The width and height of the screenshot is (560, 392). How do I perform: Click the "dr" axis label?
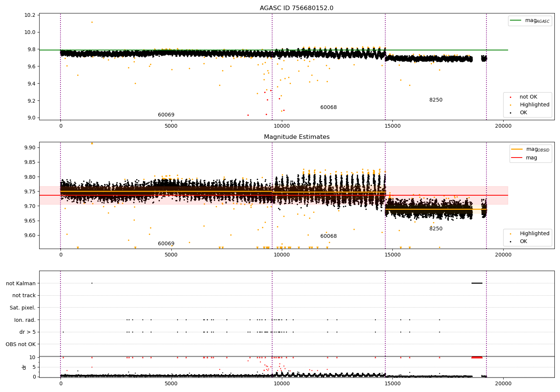point(24,367)
